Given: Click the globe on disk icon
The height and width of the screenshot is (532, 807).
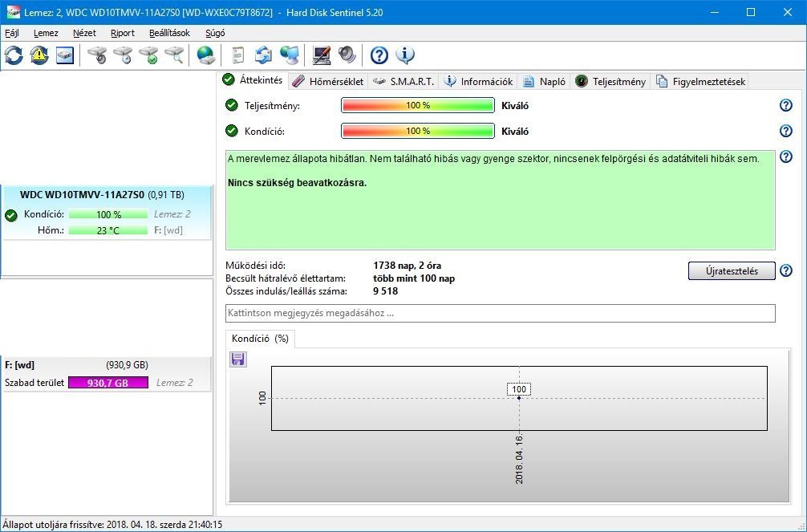Looking at the screenshot, I should click(x=206, y=55).
